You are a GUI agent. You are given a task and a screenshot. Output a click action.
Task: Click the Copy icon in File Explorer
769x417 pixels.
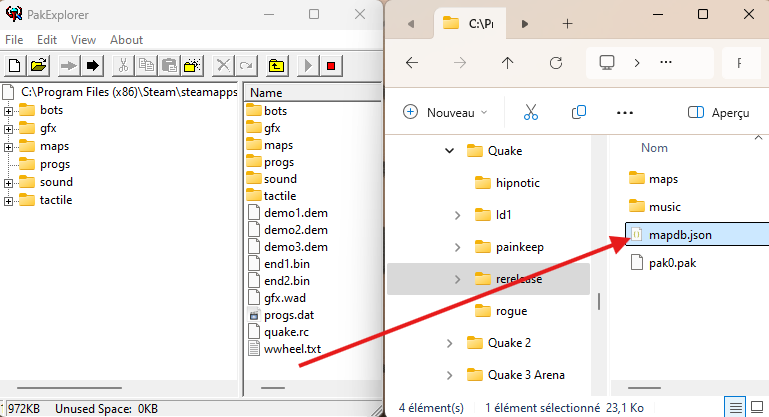[x=578, y=112]
